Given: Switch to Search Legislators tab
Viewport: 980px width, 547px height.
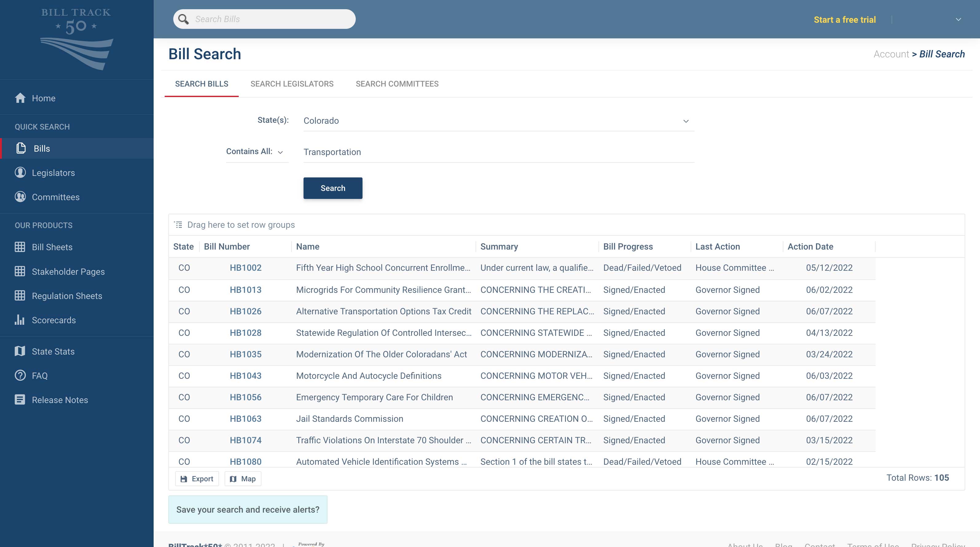Looking at the screenshot, I should tap(292, 83).
